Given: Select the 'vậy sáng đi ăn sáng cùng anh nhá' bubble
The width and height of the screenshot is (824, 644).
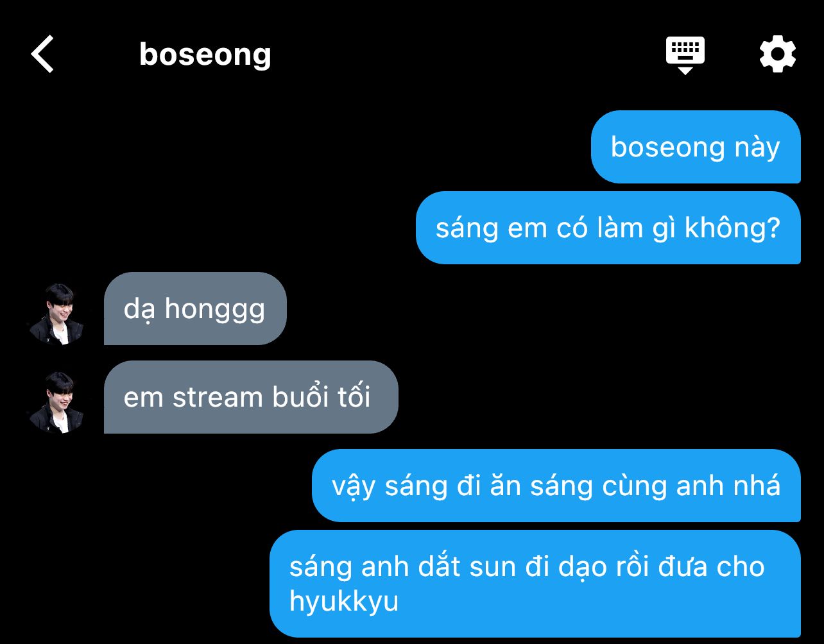Looking at the screenshot, I should (x=556, y=486).
